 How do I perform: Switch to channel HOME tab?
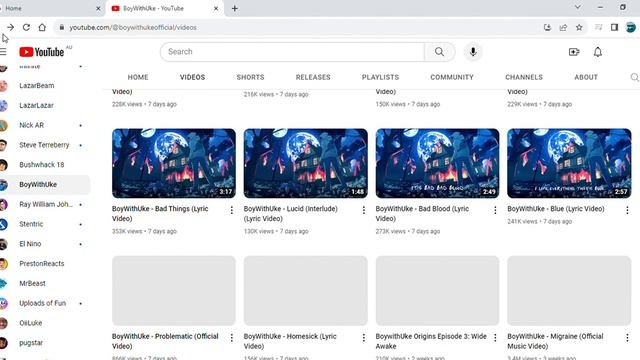138,77
